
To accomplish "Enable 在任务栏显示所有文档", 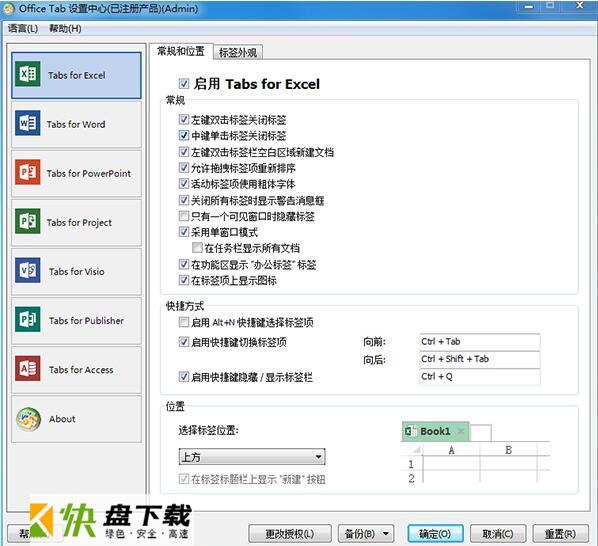I will (x=197, y=248).
